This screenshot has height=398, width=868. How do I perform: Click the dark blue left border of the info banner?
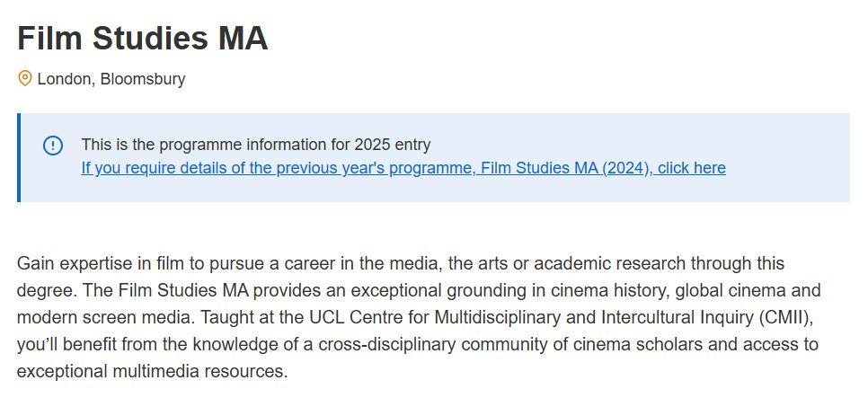[x=19, y=157]
